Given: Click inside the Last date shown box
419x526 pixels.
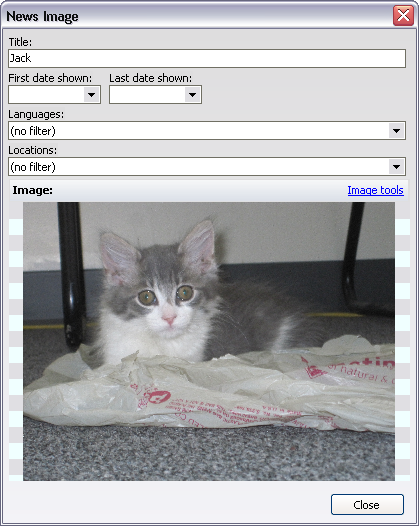Looking at the screenshot, I should 147,95.
